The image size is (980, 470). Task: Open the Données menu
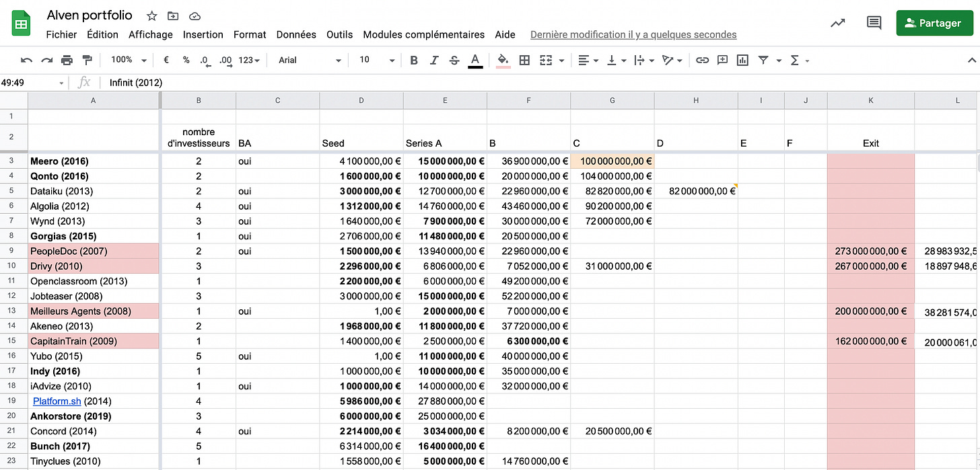tap(296, 34)
